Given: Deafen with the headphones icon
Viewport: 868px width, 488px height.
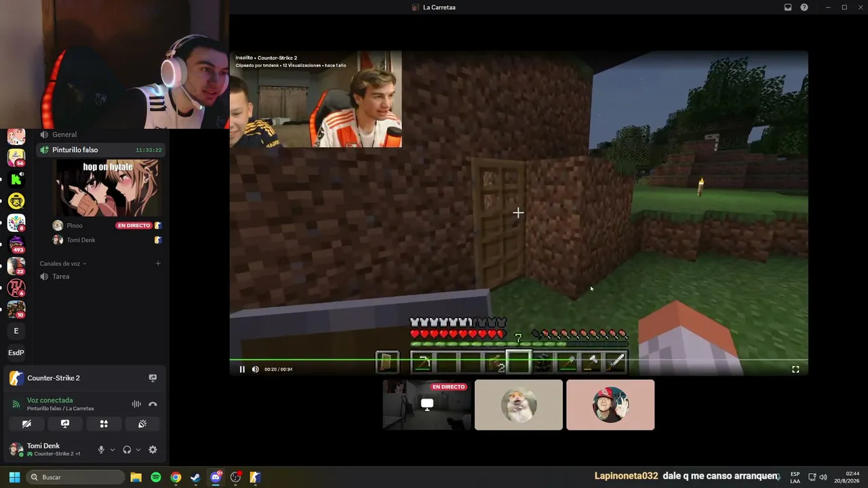Looking at the screenshot, I should coord(127,449).
